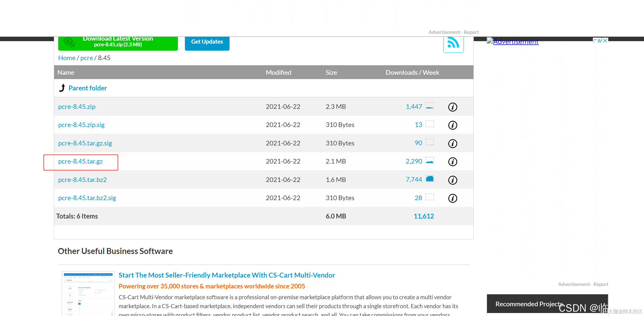644x316 pixels.
Task: Click the Get Updates button
Action: 207,42
